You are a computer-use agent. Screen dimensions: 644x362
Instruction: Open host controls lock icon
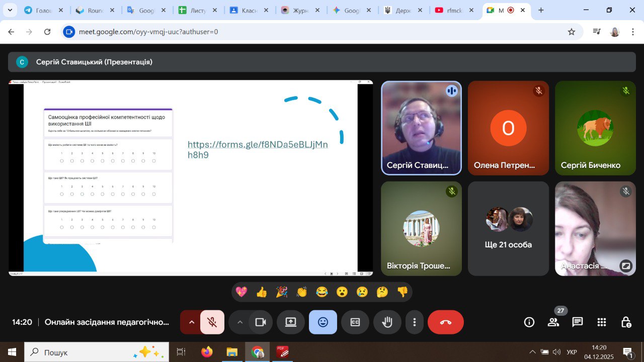pos(626,322)
